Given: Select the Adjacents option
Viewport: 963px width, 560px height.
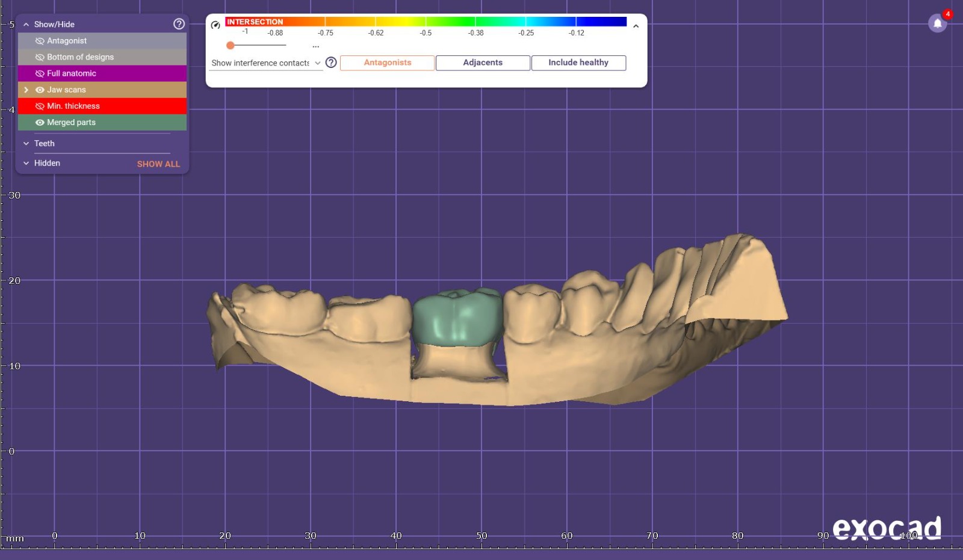Looking at the screenshot, I should click(483, 63).
